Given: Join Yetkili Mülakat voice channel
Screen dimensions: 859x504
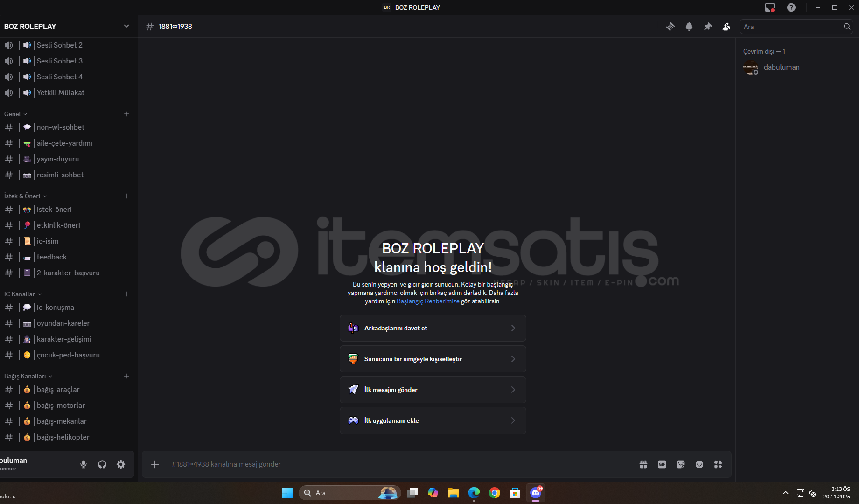Looking at the screenshot, I should click(67, 93).
